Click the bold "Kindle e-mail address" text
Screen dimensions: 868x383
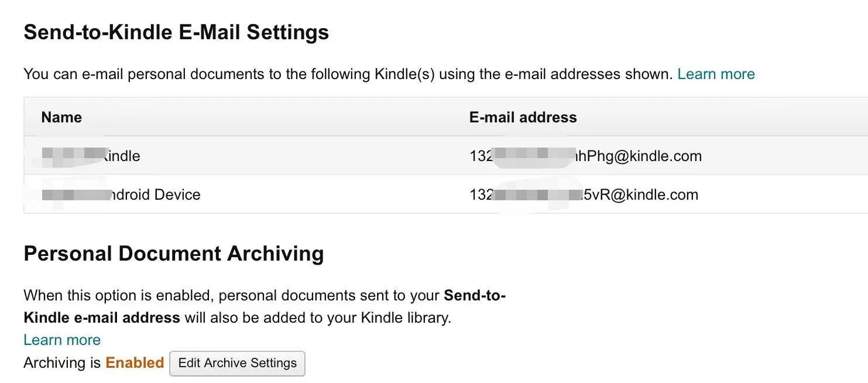101,318
